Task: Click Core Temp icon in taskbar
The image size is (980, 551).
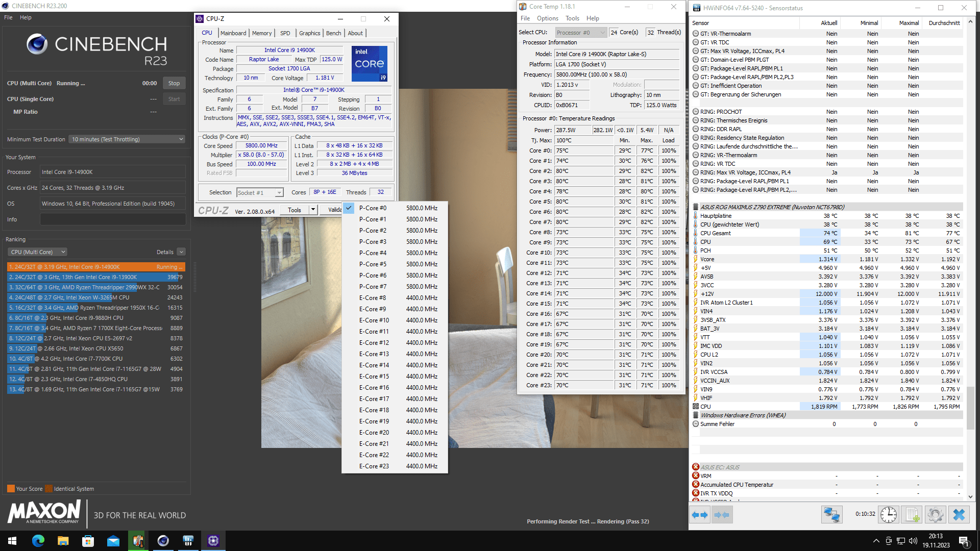Action: pos(138,541)
